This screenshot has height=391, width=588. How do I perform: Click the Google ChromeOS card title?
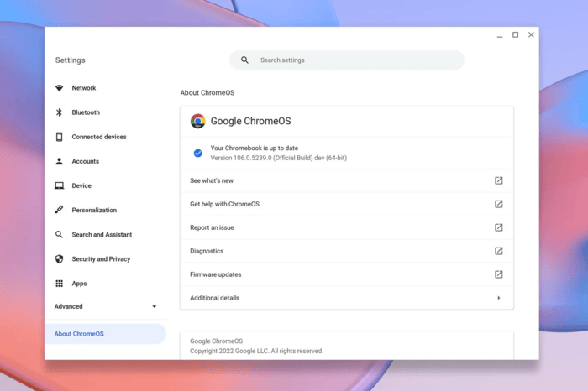coord(251,121)
